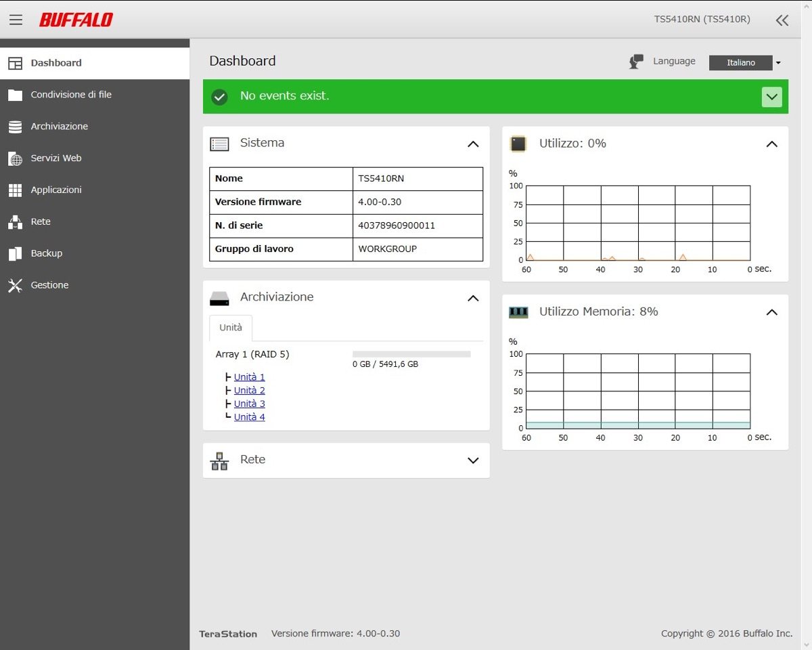
Task: Select the Unità tab
Action: 231,328
